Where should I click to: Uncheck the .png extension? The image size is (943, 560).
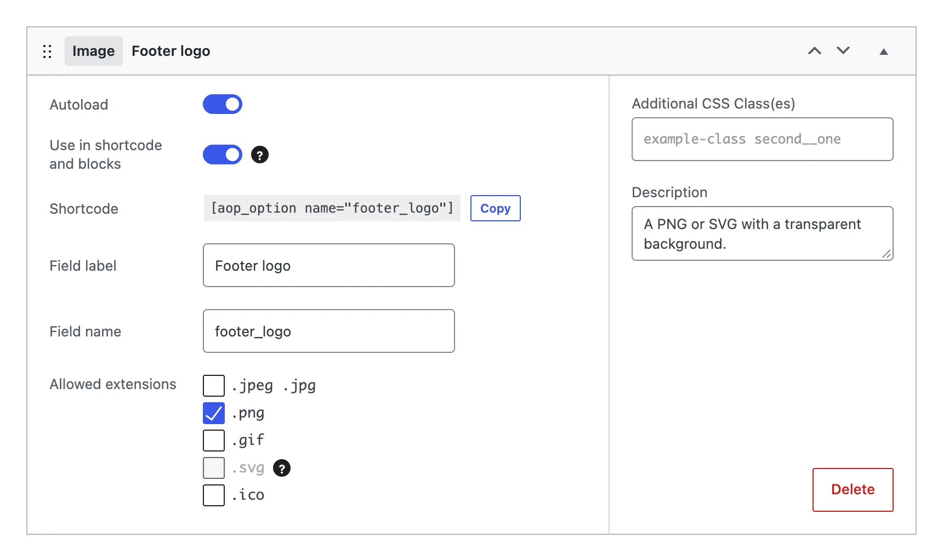(x=214, y=413)
